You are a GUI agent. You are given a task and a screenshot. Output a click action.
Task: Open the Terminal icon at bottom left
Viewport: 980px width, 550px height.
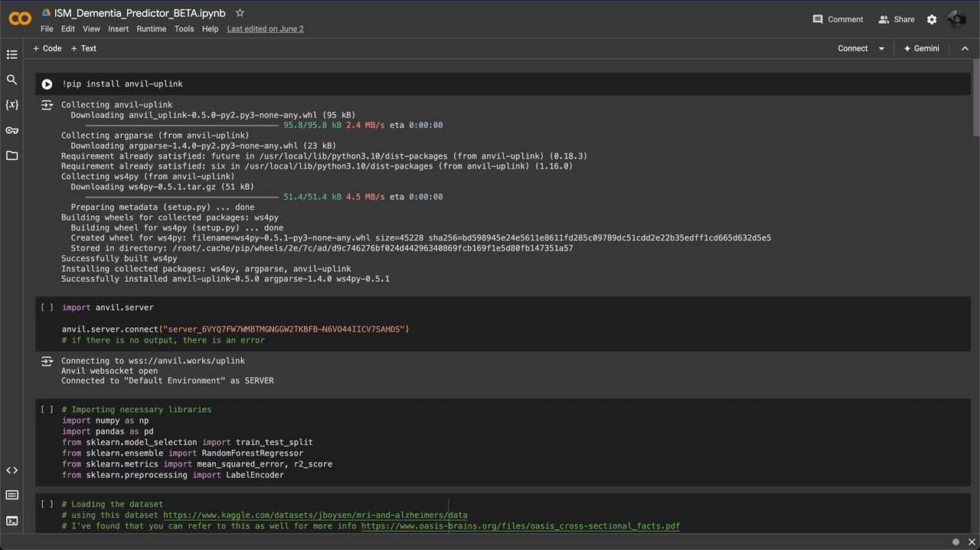11,521
